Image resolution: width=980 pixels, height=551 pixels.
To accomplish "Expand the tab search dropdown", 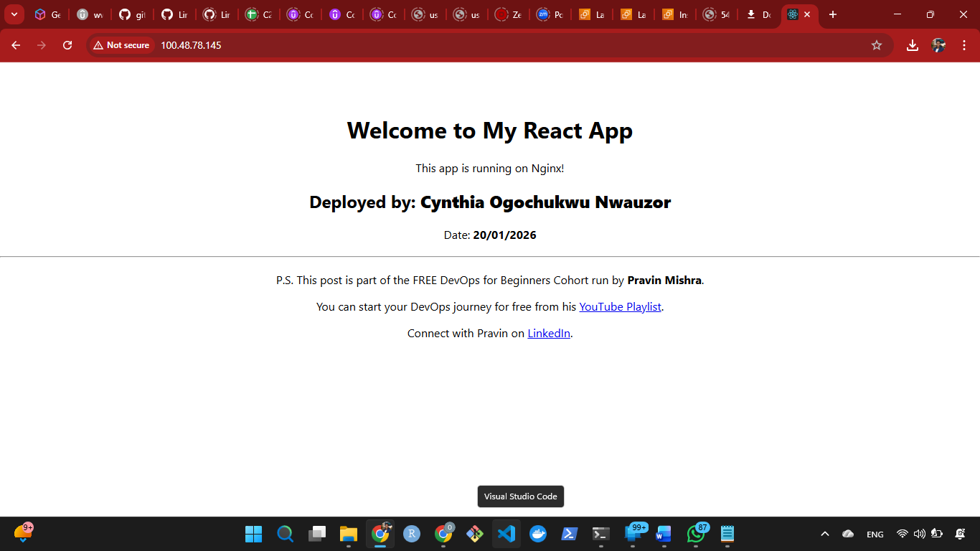I will tap(14, 14).
